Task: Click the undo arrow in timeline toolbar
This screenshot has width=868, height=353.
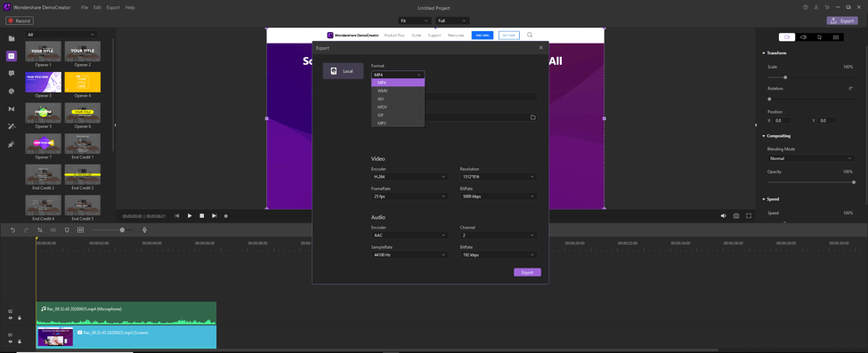Action: point(12,229)
